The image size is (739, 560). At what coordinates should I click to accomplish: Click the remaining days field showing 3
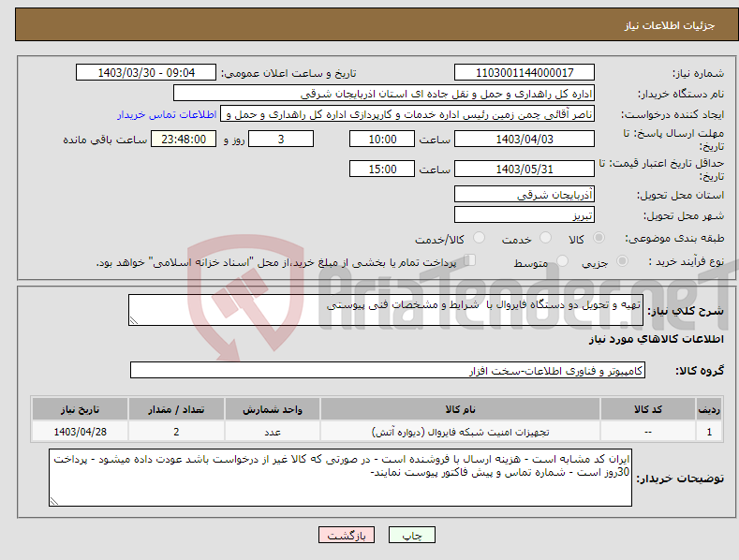pyautogui.click(x=281, y=139)
